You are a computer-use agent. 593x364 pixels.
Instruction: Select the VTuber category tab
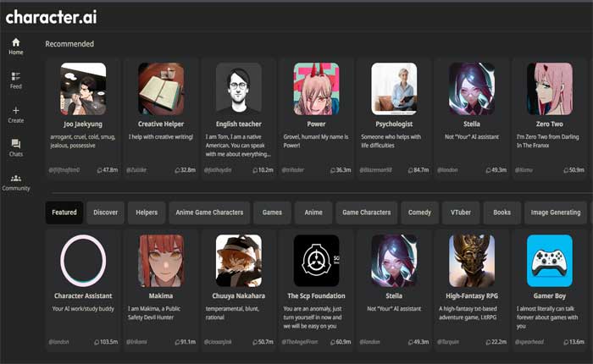462,212
